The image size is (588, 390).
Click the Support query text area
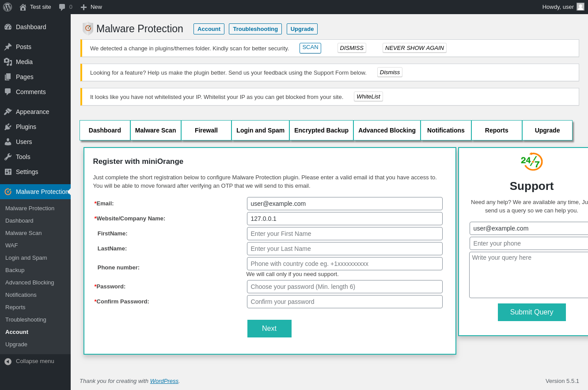point(529,275)
